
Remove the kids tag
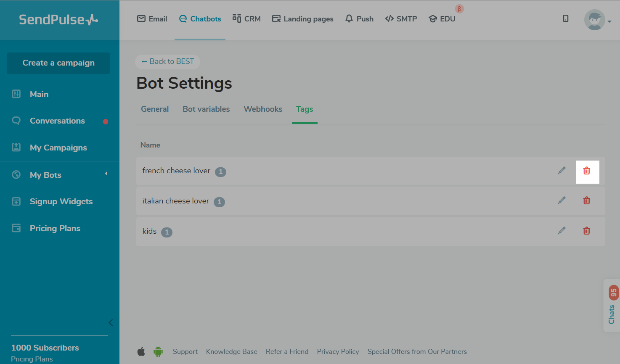[x=587, y=231]
